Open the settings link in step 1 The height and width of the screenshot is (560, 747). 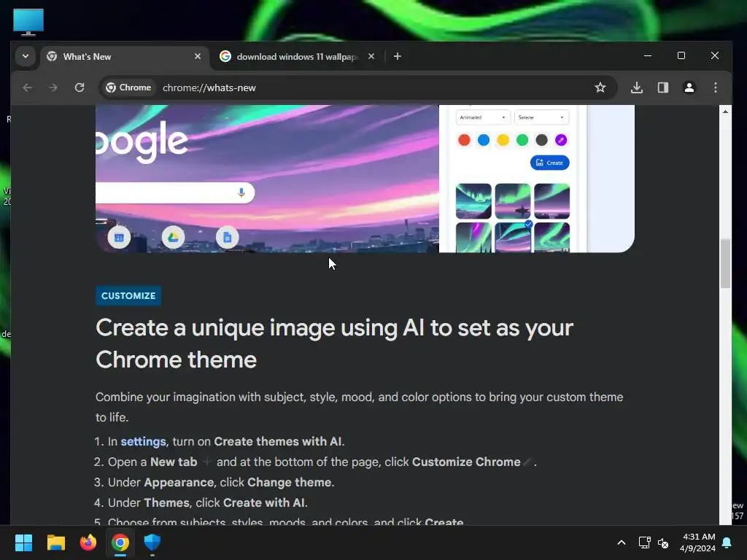(x=143, y=441)
